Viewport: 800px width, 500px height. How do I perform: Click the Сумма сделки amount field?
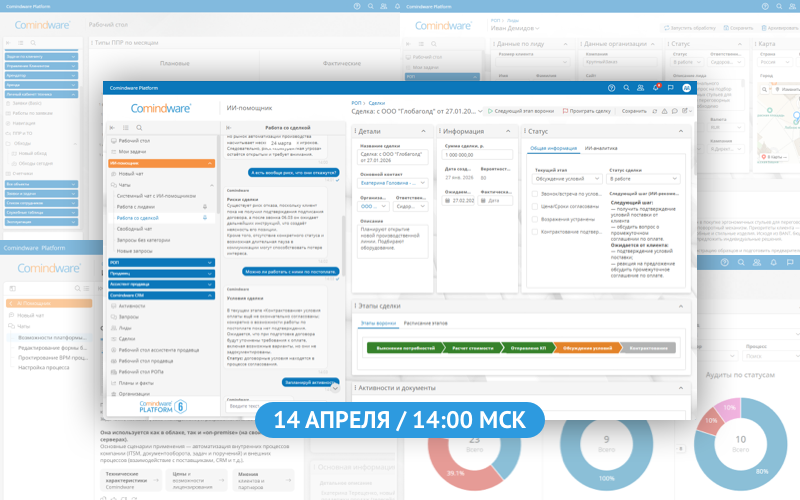(477, 155)
